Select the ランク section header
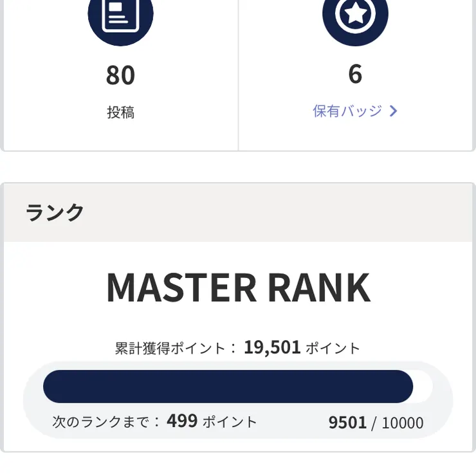This screenshot has height=476, width=476. click(x=55, y=212)
